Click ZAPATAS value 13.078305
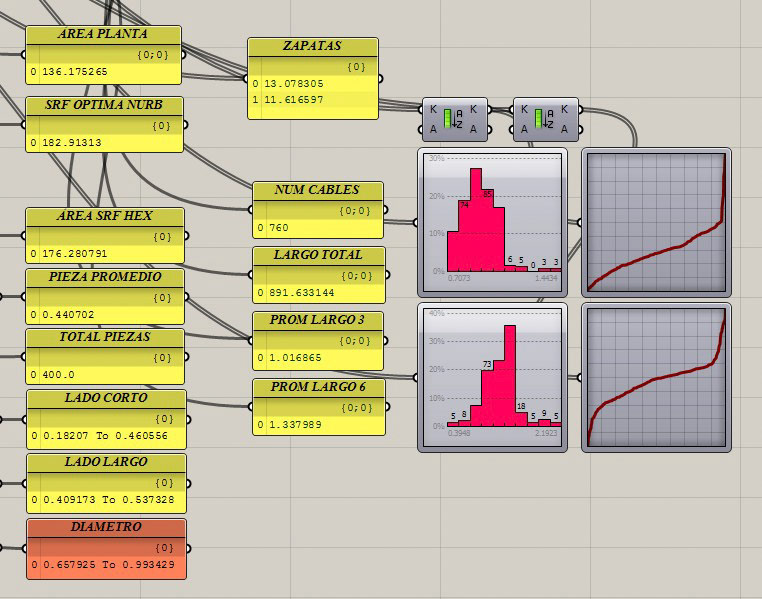The height and width of the screenshot is (599, 762). point(294,84)
